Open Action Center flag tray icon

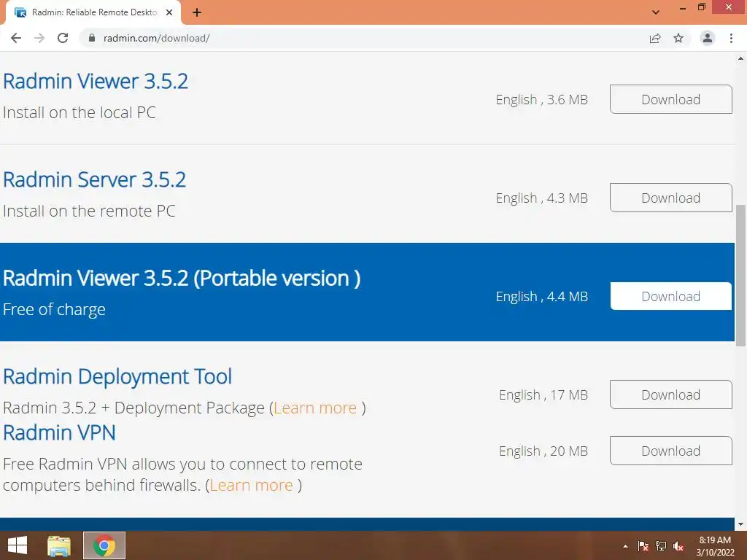tap(643, 546)
